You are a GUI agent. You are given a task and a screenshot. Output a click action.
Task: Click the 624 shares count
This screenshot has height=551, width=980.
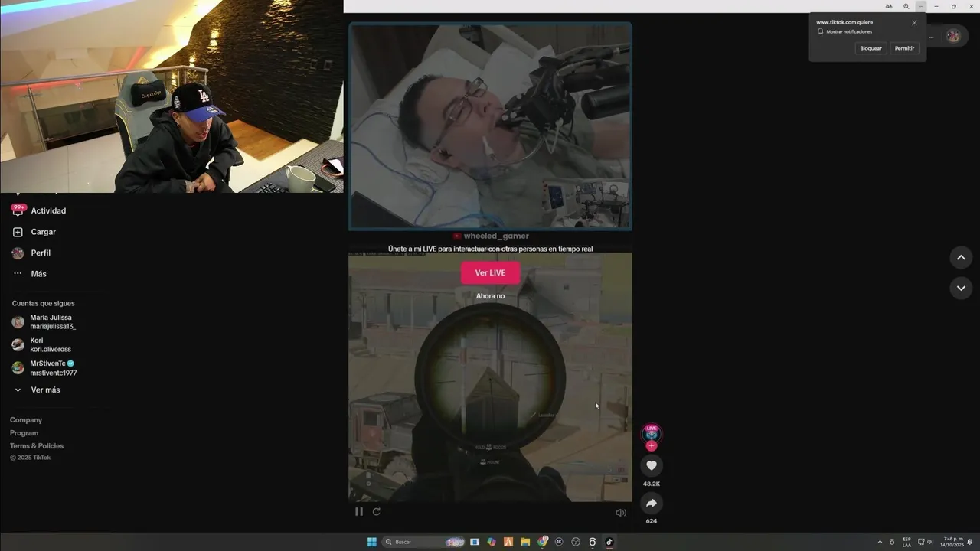tap(652, 521)
